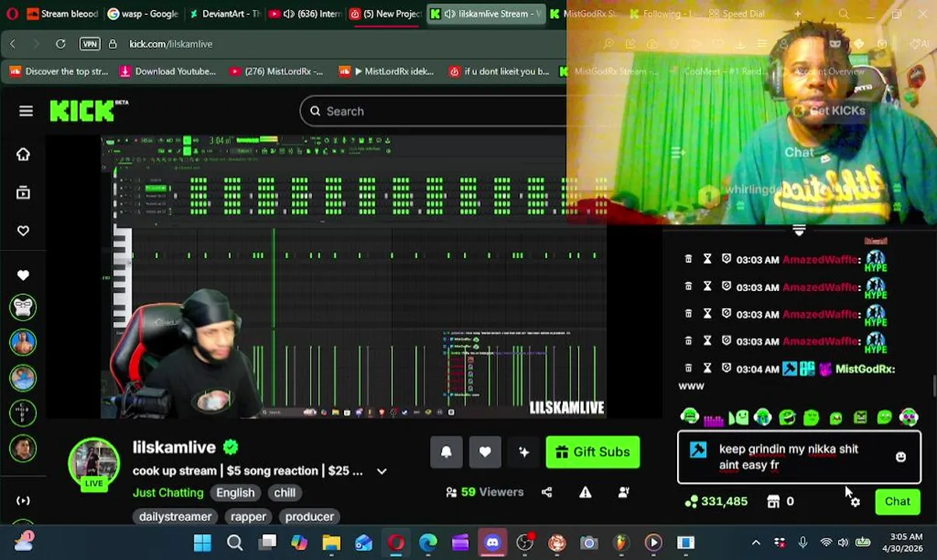The width and height of the screenshot is (937, 560).
Task: Click the chat message text box
Action: click(799, 457)
